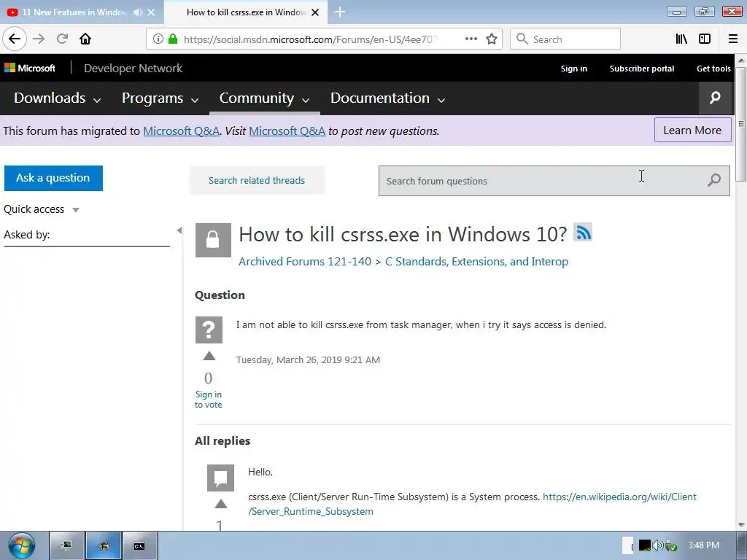Click the page vertical scrollbar thumb

tap(741, 124)
